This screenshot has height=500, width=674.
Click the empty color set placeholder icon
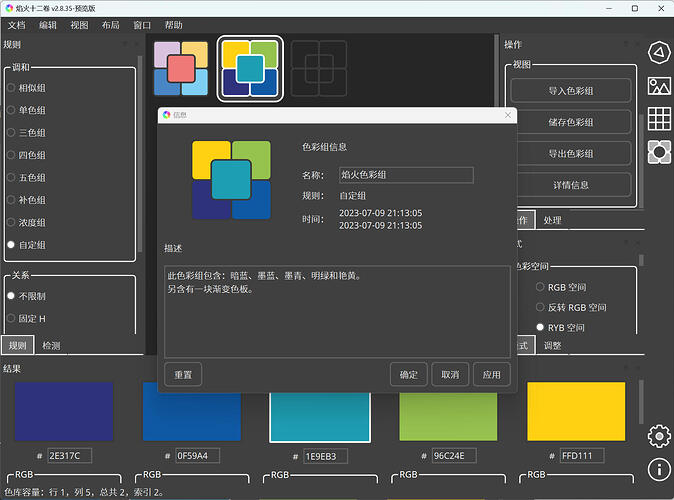coord(319,68)
